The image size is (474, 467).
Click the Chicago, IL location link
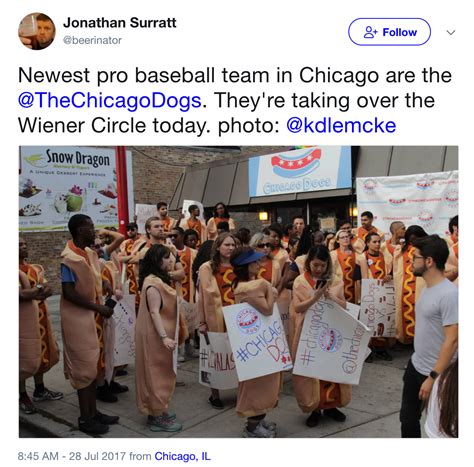(183, 456)
